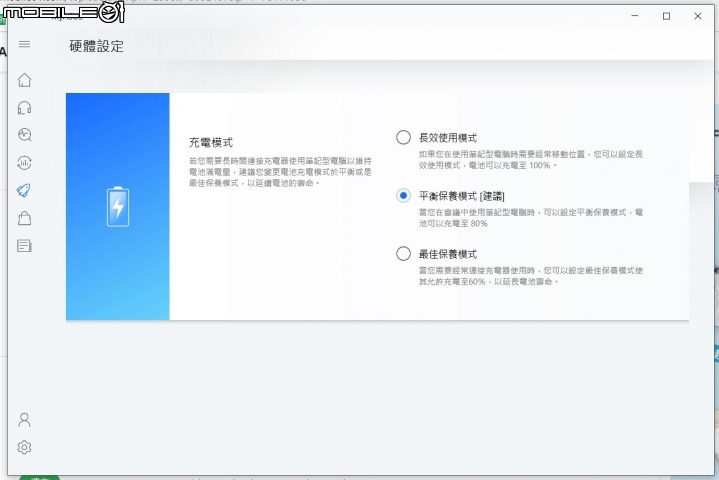
Task: Minimize the hardware settings window
Action: click(635, 16)
